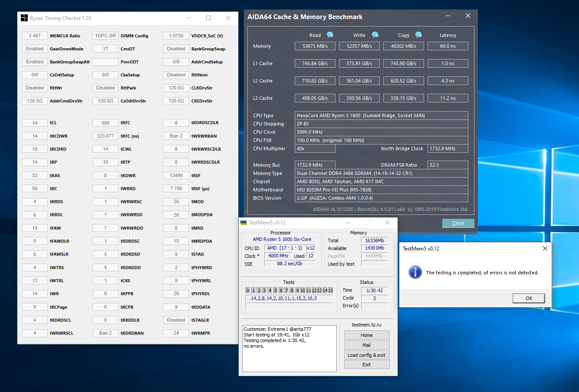
Task: Click the Mail button in TestMem5
Action: tap(367, 345)
